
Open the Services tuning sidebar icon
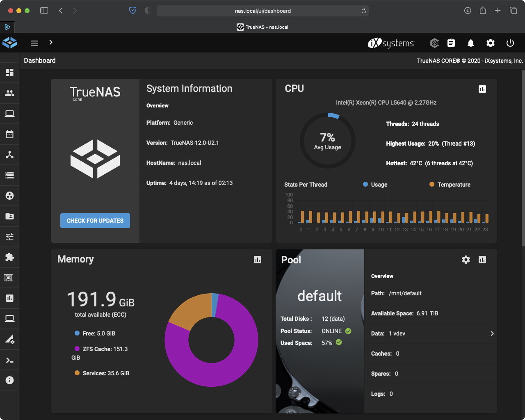coord(9,237)
